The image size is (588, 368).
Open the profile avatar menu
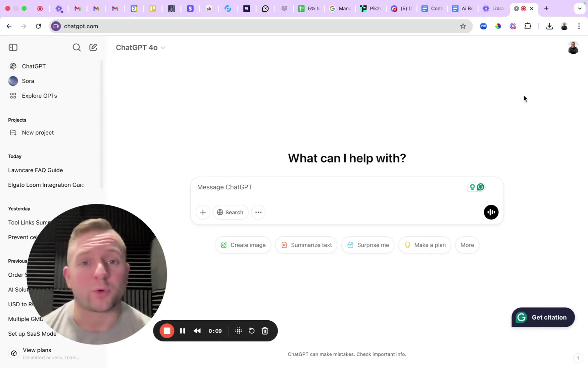[573, 48]
